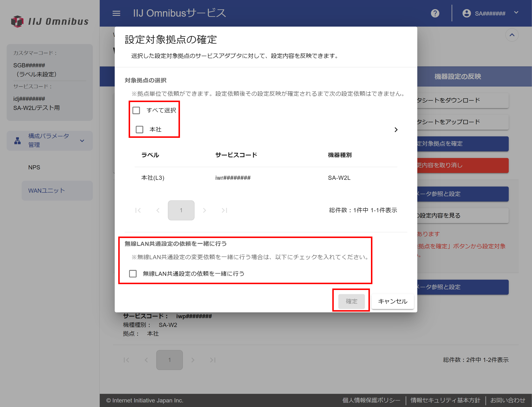Open 情報セキュリティ基本方針 footer link
Image resolution: width=532 pixels, height=407 pixels.
445,400
